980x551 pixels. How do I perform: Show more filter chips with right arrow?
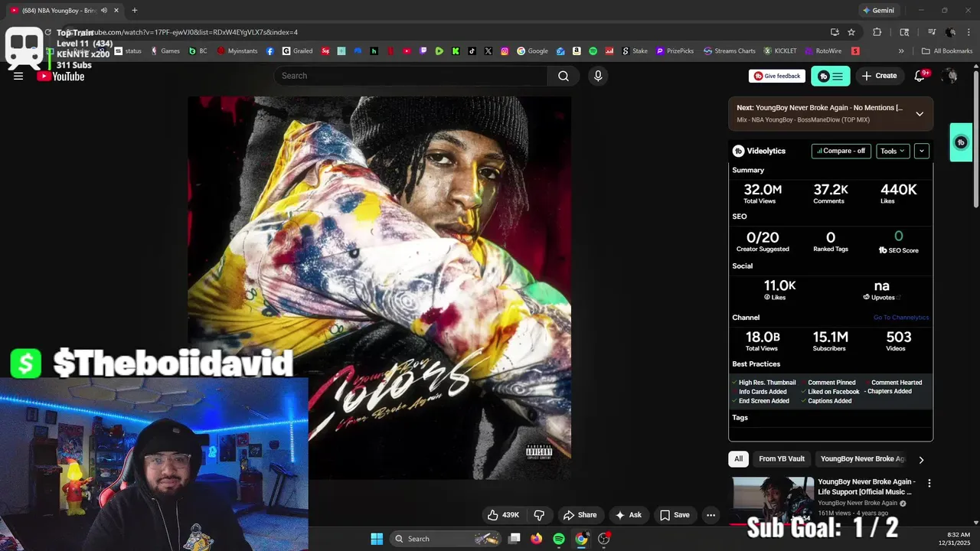coord(921,460)
